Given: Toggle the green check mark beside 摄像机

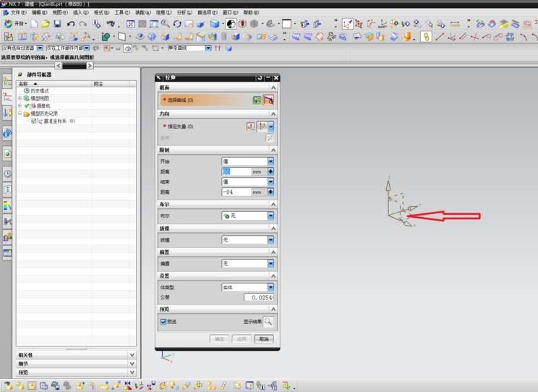Looking at the screenshot, I should click(27, 106).
